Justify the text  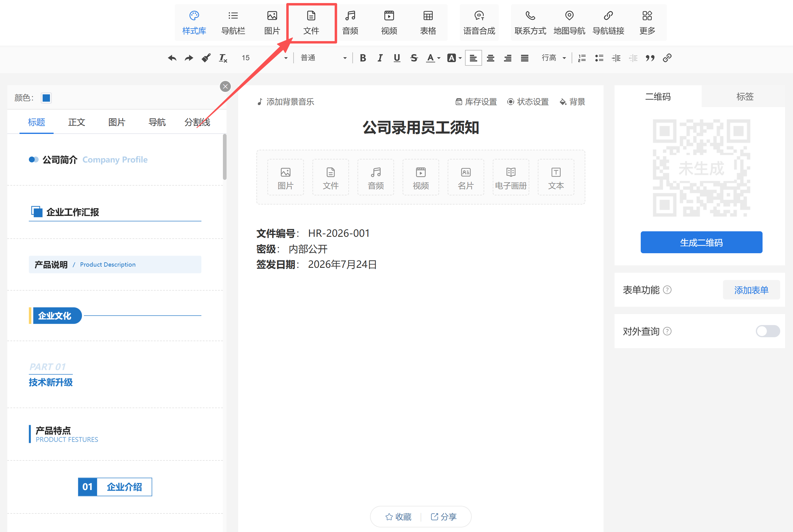click(x=525, y=58)
